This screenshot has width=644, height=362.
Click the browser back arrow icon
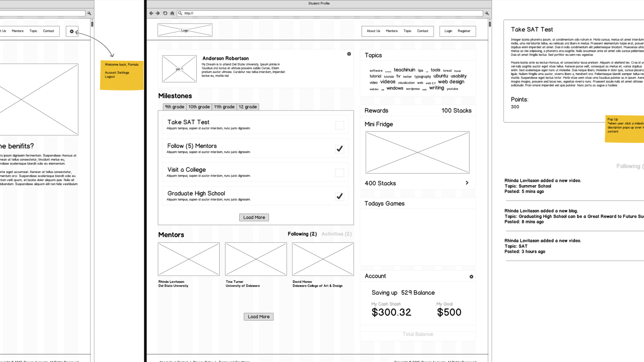151,13
